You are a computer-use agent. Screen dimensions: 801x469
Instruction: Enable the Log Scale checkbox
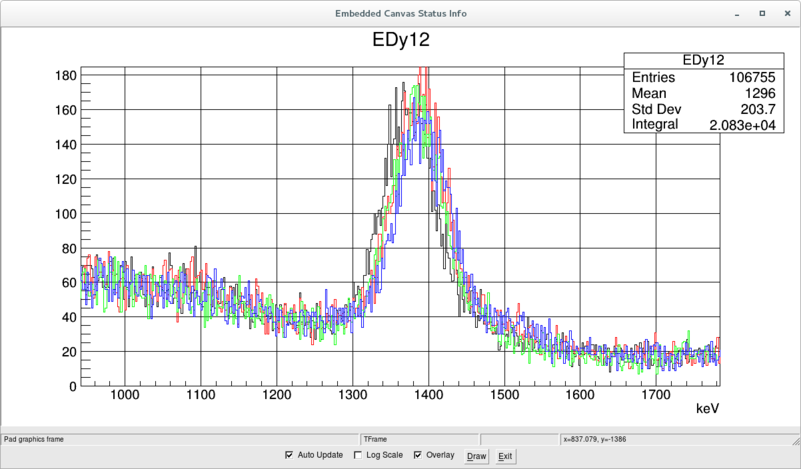tap(358, 456)
